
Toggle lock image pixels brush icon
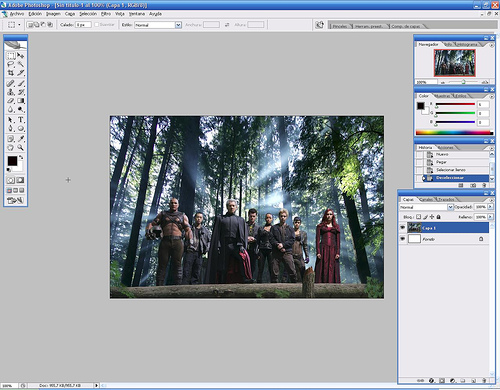click(425, 217)
